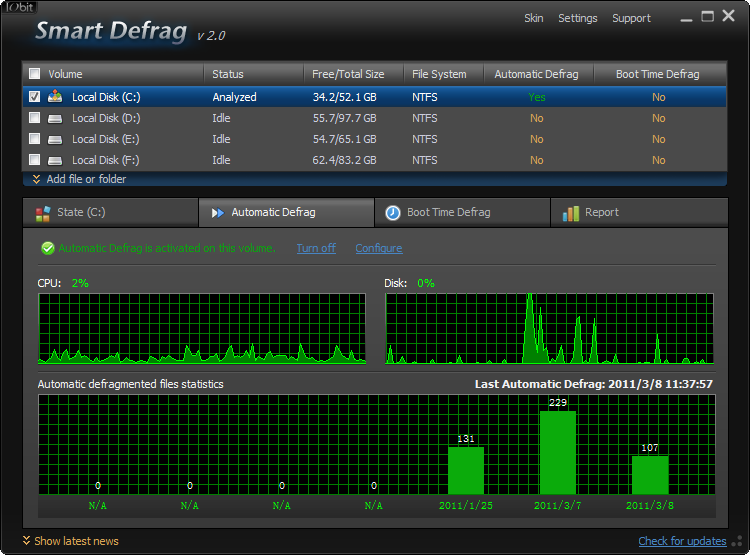Click the Analyzed status of Local Disk (C:)
The image size is (750, 555).
[x=234, y=97]
